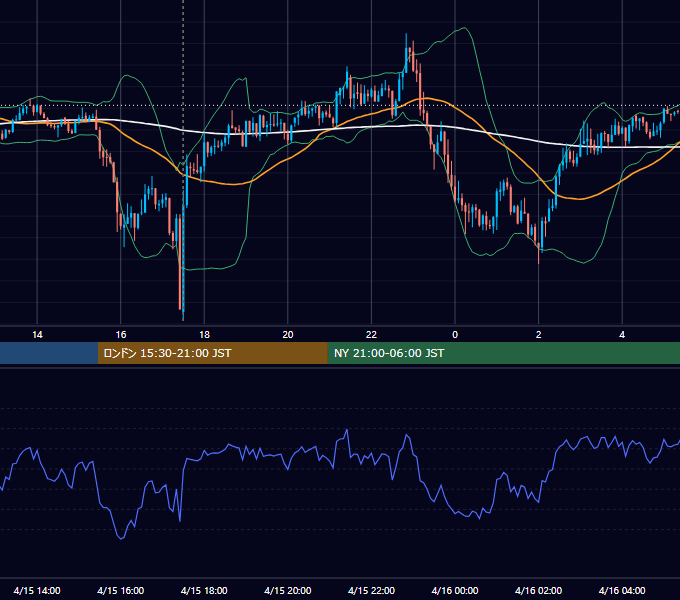Click the 20 hour label on price chart axis

[288, 335]
